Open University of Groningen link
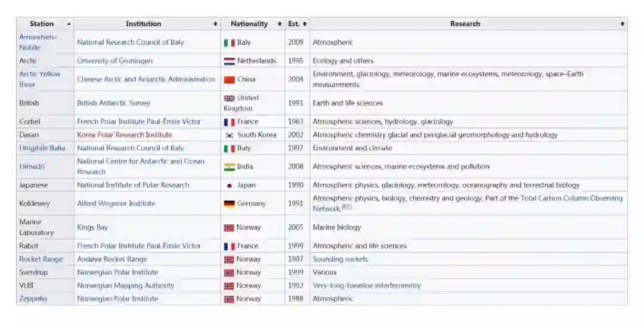The image size is (644, 322). [114, 61]
